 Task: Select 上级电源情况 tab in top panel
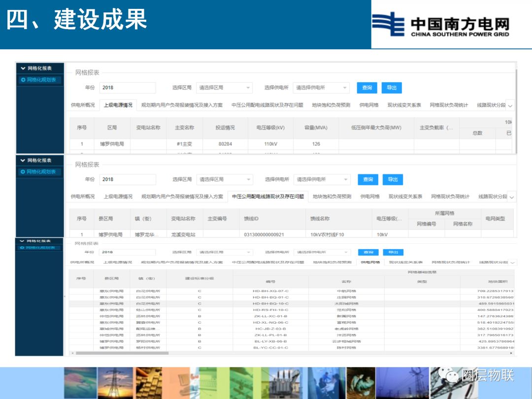(118, 105)
